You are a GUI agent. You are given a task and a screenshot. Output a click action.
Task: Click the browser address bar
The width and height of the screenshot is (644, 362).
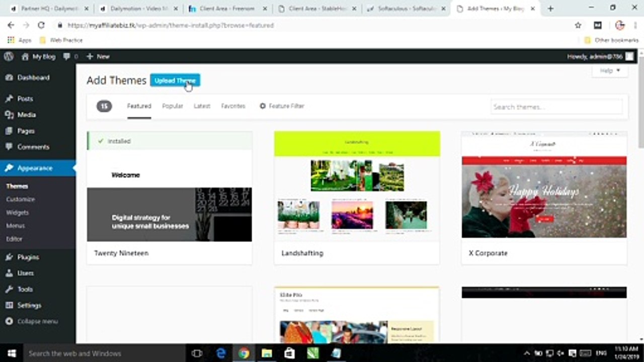coord(312,25)
